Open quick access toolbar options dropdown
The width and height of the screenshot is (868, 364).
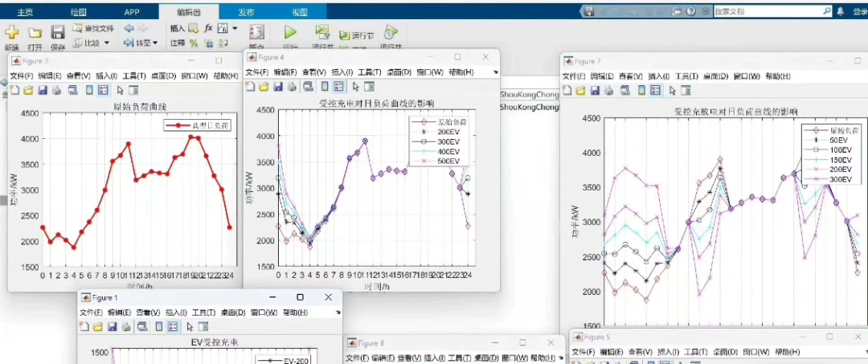[x=706, y=11]
